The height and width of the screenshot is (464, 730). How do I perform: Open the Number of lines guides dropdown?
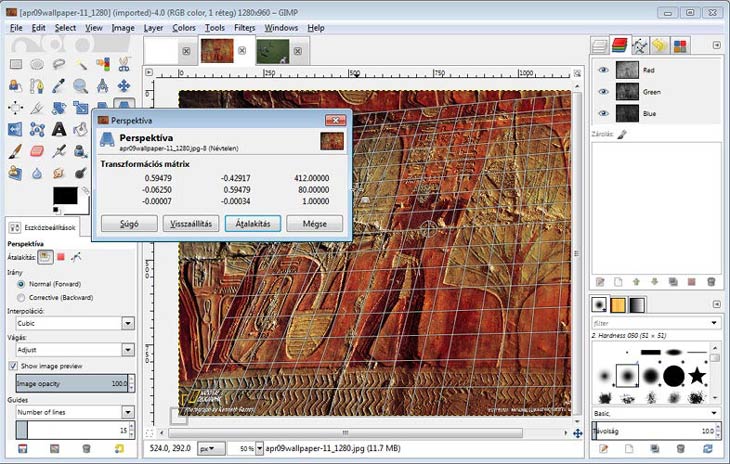[x=128, y=412]
